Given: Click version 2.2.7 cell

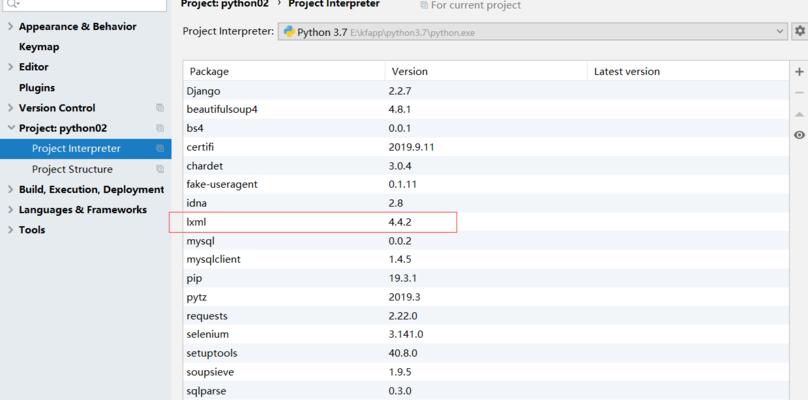Looking at the screenshot, I should (x=400, y=91).
